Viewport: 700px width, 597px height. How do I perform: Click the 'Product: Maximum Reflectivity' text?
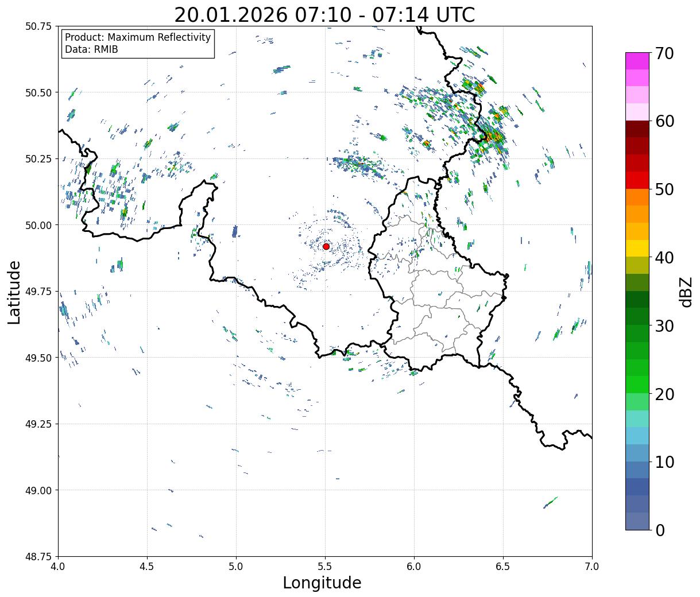pyautogui.click(x=138, y=38)
